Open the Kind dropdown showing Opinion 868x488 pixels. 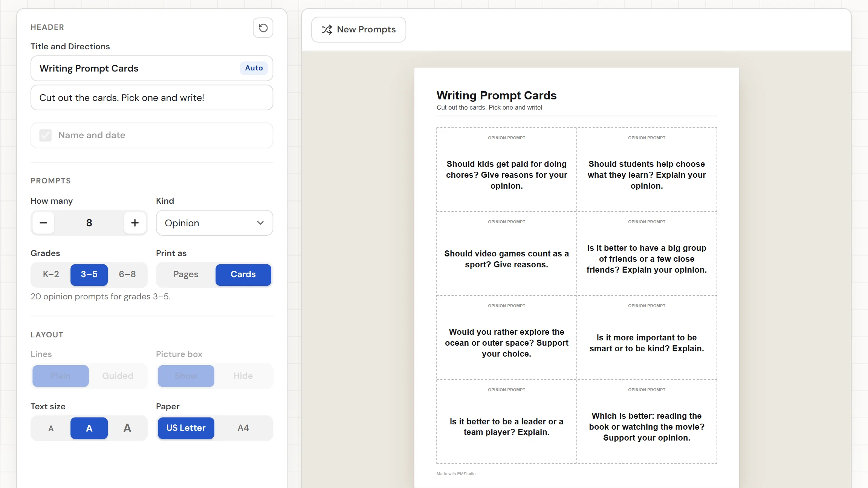click(x=214, y=223)
